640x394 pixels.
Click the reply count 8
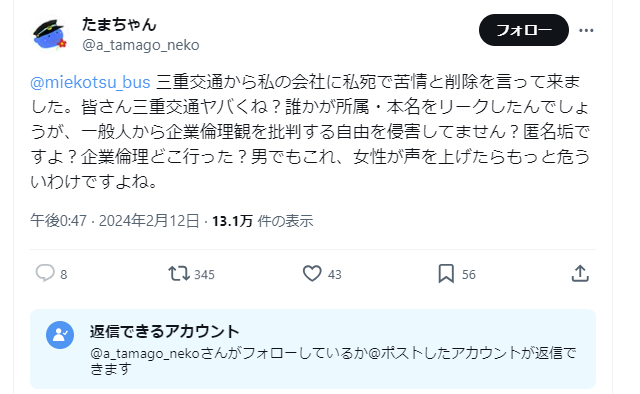click(64, 275)
